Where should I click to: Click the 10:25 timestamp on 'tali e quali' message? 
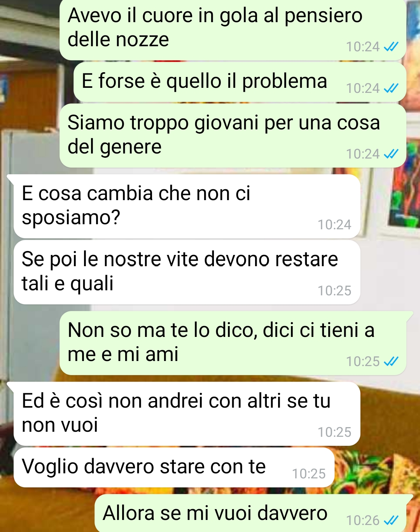click(x=334, y=291)
